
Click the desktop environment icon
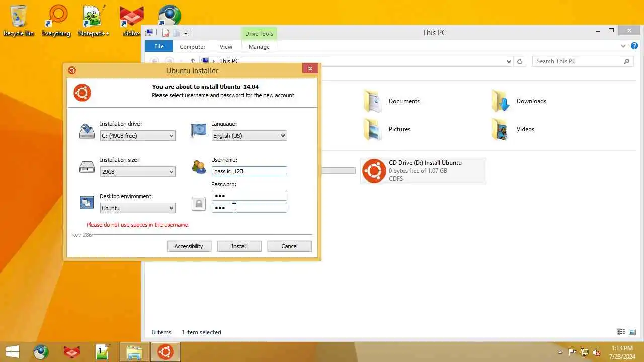coord(87,203)
